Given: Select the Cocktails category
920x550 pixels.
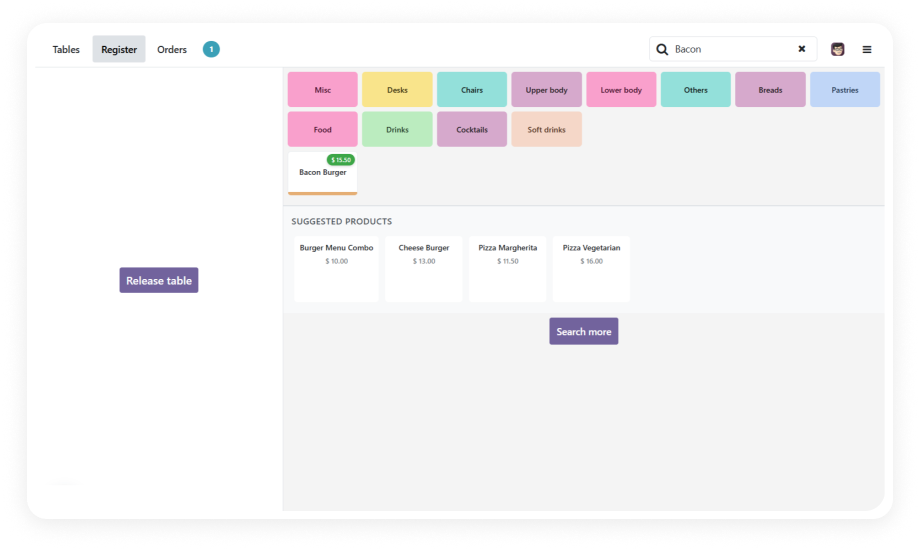Looking at the screenshot, I should coord(472,129).
